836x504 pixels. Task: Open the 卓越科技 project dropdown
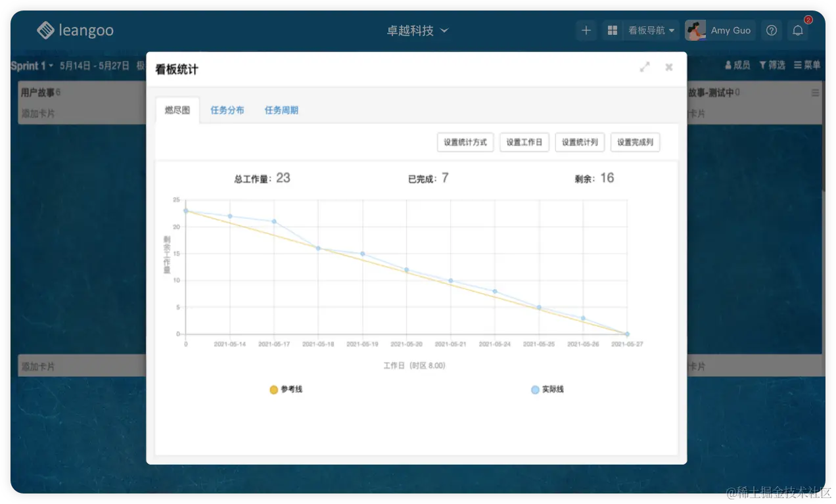tap(417, 30)
